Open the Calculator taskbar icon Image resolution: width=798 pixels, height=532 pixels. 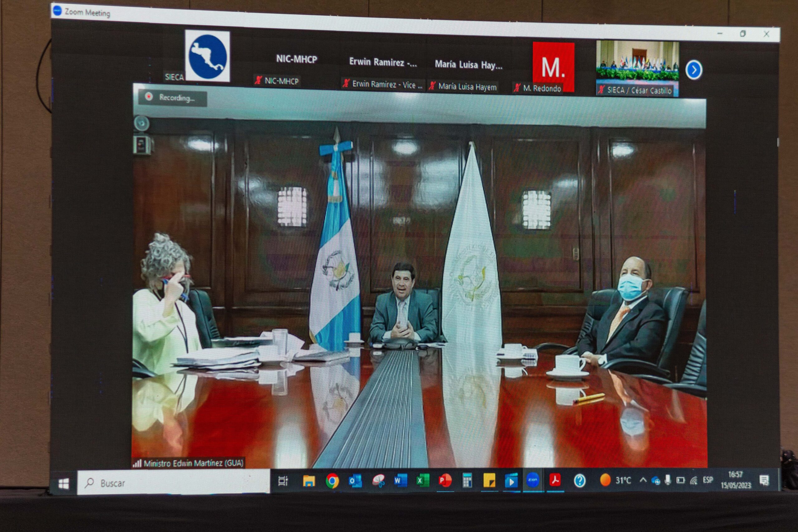point(467,481)
